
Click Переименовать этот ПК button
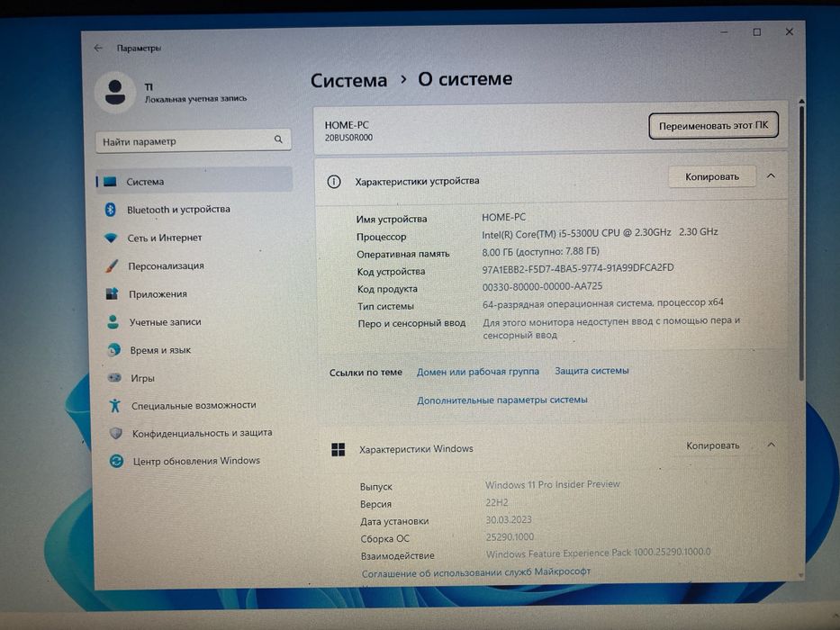coord(713,125)
